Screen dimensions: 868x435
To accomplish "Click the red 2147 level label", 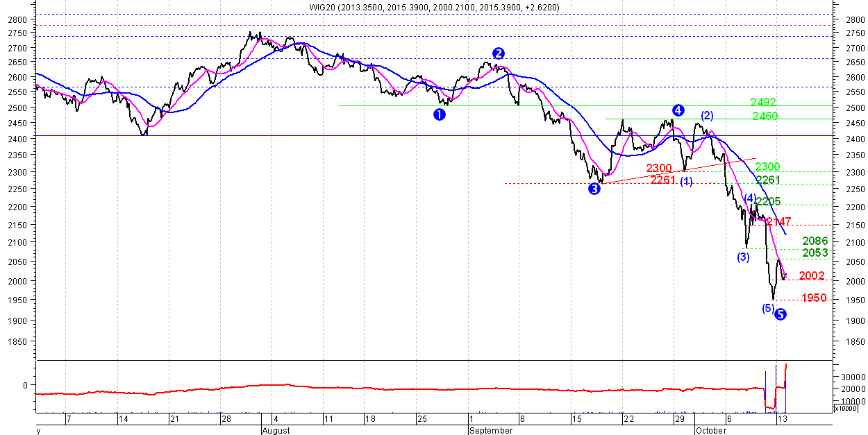I will click(779, 221).
